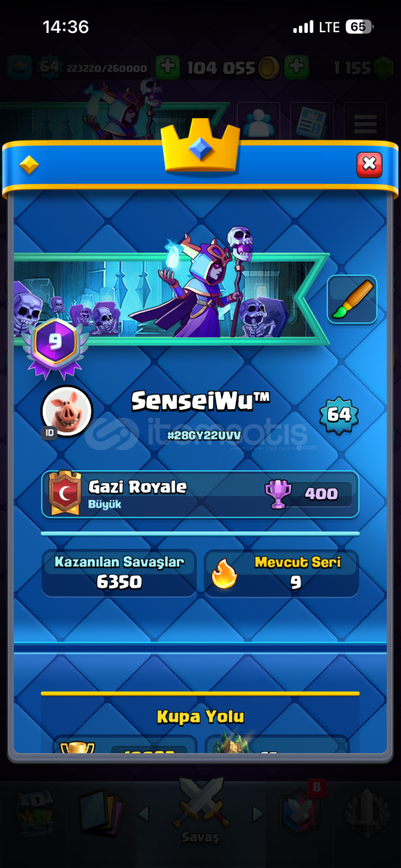Tap the yellow gem icon in header
This screenshot has height=868, width=401.
(29, 165)
